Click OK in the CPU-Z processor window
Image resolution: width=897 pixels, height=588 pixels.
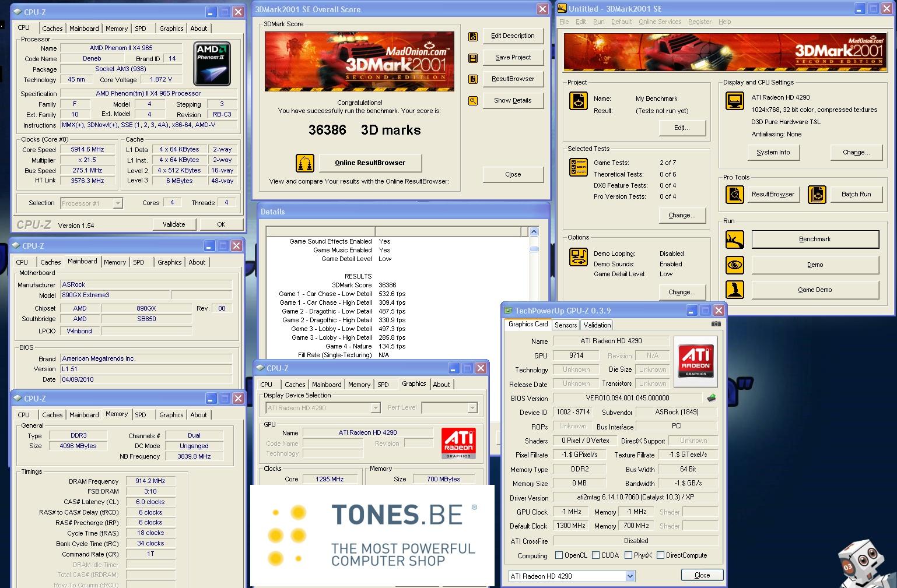[x=221, y=224]
